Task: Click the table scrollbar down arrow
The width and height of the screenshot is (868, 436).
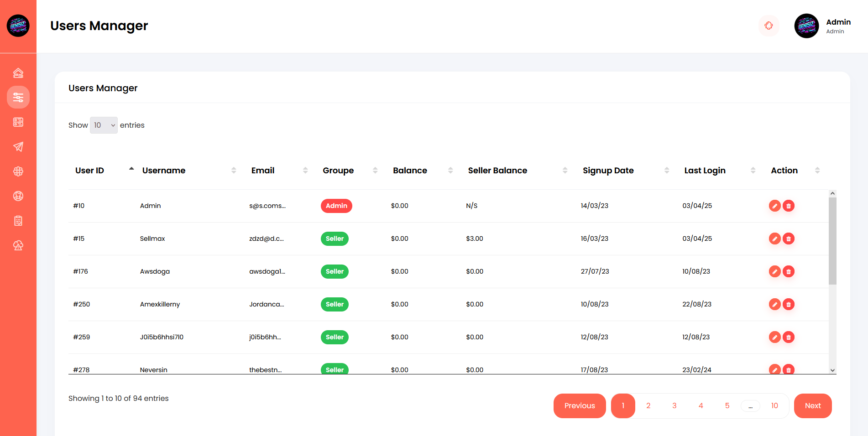Action: [832, 370]
